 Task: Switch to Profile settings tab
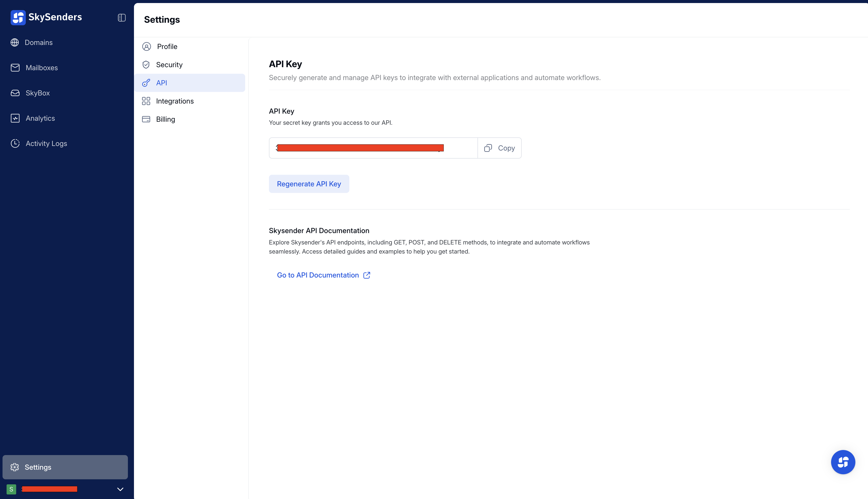coord(167,47)
